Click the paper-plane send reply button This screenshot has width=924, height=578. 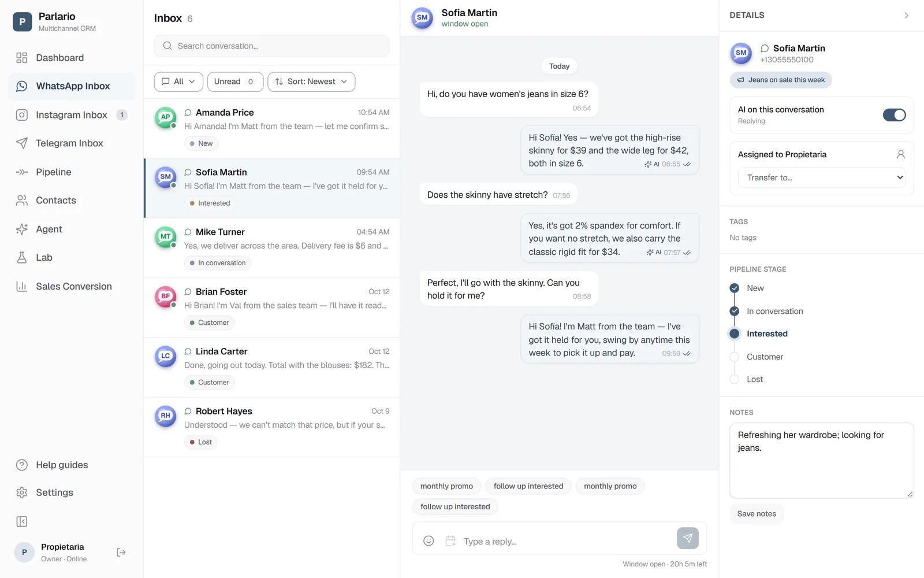(687, 538)
